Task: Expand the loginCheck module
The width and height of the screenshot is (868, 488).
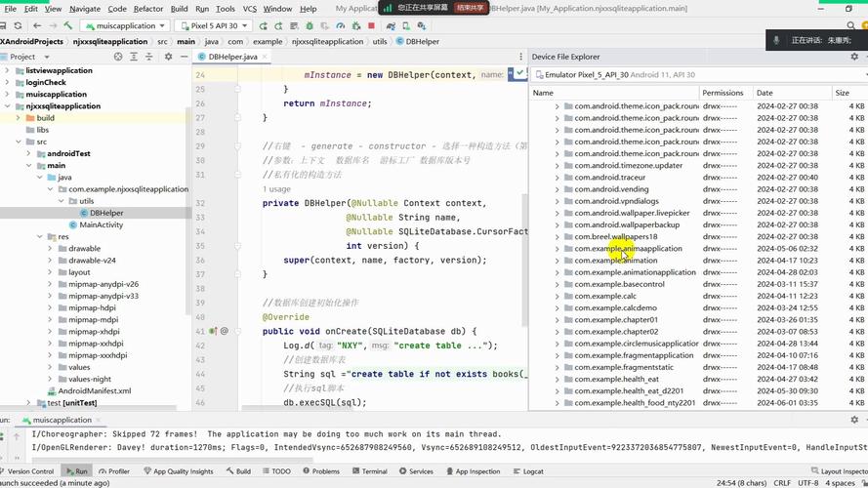Action: (x=7, y=82)
